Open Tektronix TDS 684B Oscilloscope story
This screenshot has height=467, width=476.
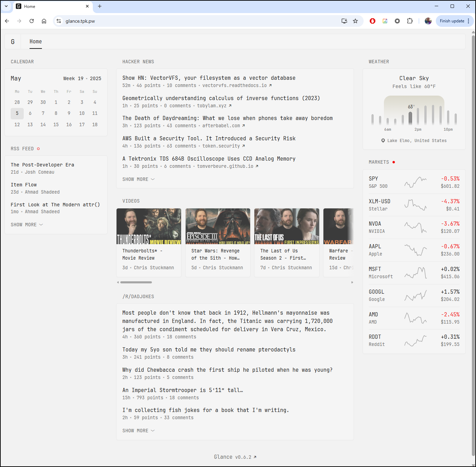[209, 159]
